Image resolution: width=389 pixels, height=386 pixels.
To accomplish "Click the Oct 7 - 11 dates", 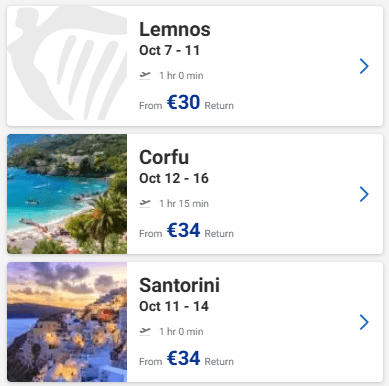I will coord(169,51).
